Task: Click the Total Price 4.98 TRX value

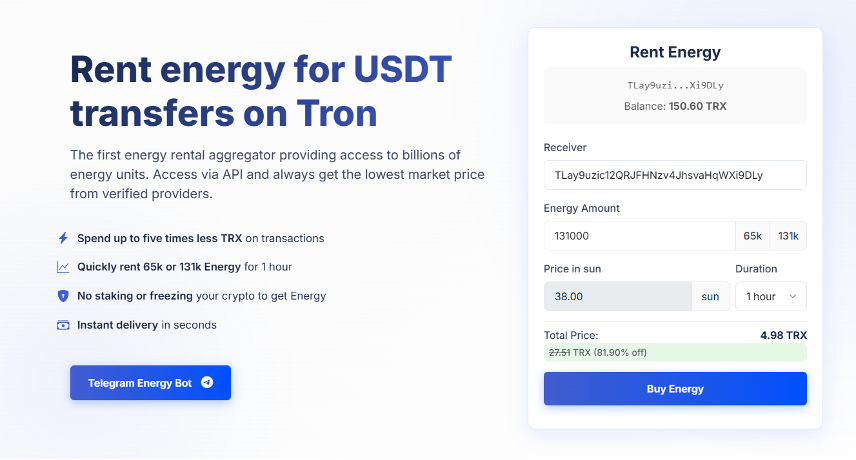Action: [x=783, y=335]
